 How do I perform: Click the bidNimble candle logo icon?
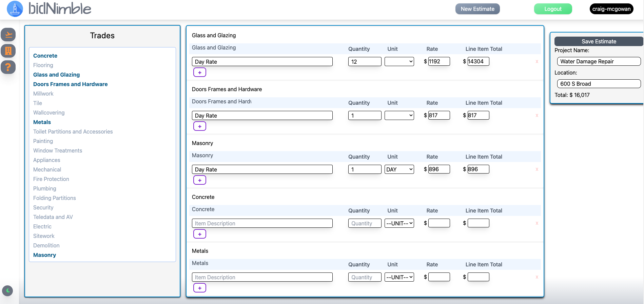click(x=15, y=9)
